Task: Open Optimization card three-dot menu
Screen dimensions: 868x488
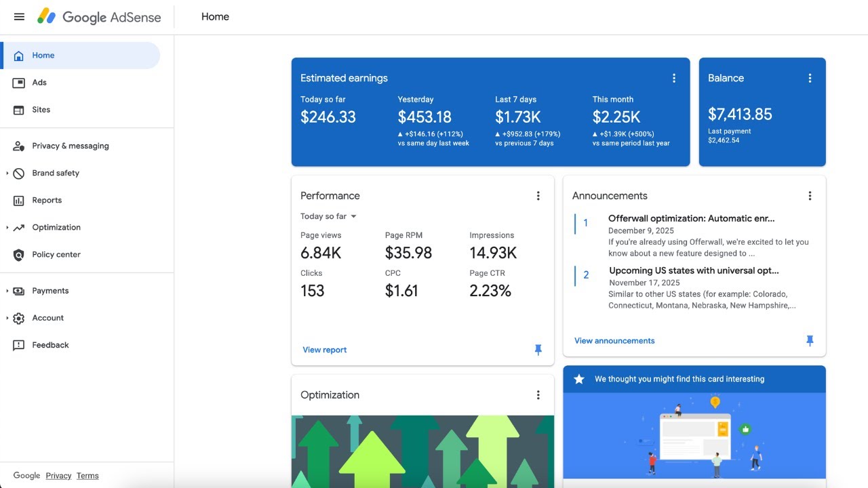Action: (x=538, y=395)
